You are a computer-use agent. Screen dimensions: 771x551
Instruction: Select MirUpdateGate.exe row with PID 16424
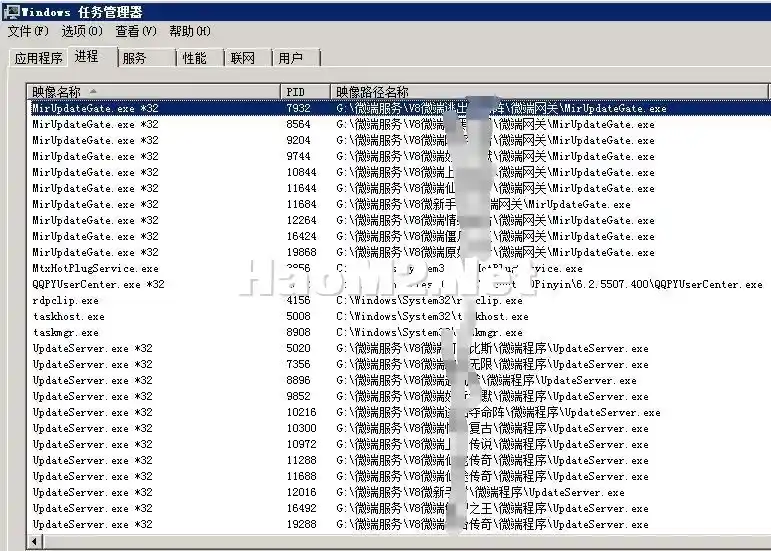tap(399, 236)
